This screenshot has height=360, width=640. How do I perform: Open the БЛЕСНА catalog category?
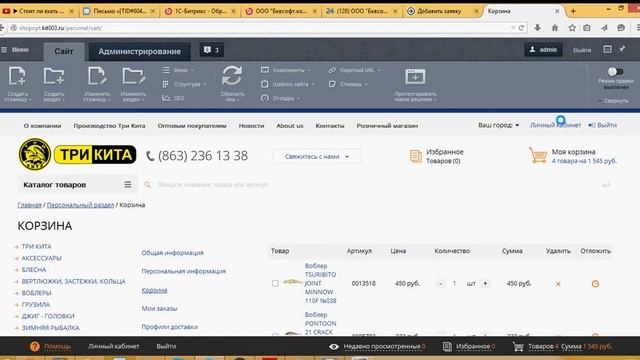click(34, 270)
